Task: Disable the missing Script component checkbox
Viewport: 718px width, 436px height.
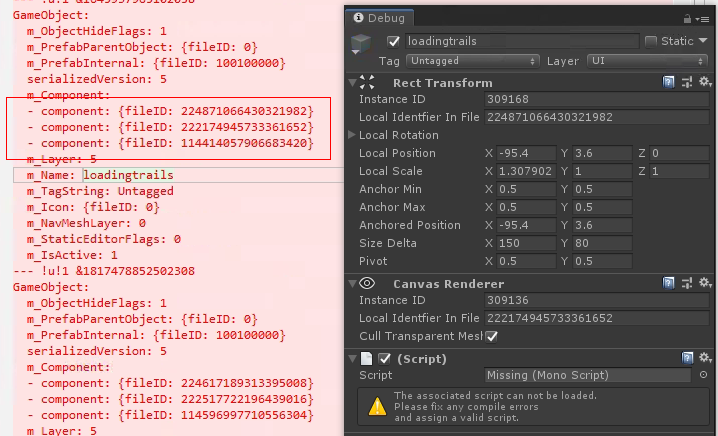Action: (x=384, y=358)
